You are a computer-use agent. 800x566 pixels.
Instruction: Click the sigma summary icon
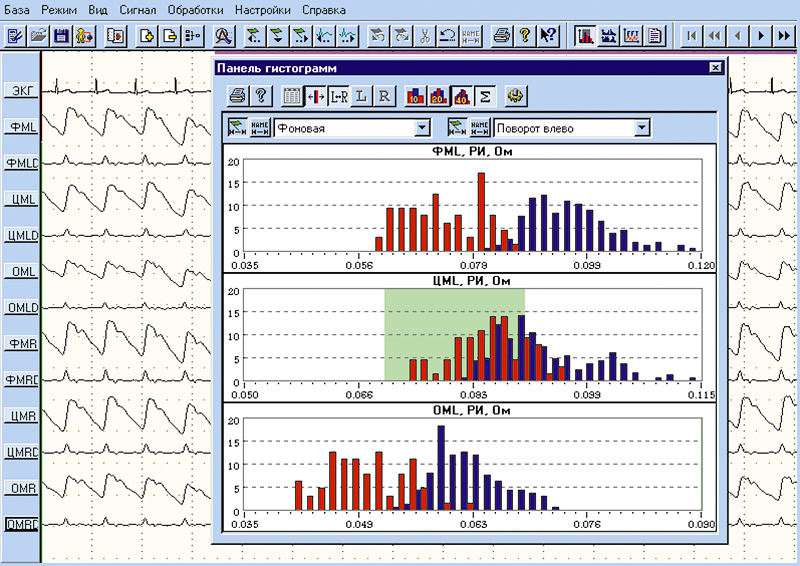tap(484, 96)
